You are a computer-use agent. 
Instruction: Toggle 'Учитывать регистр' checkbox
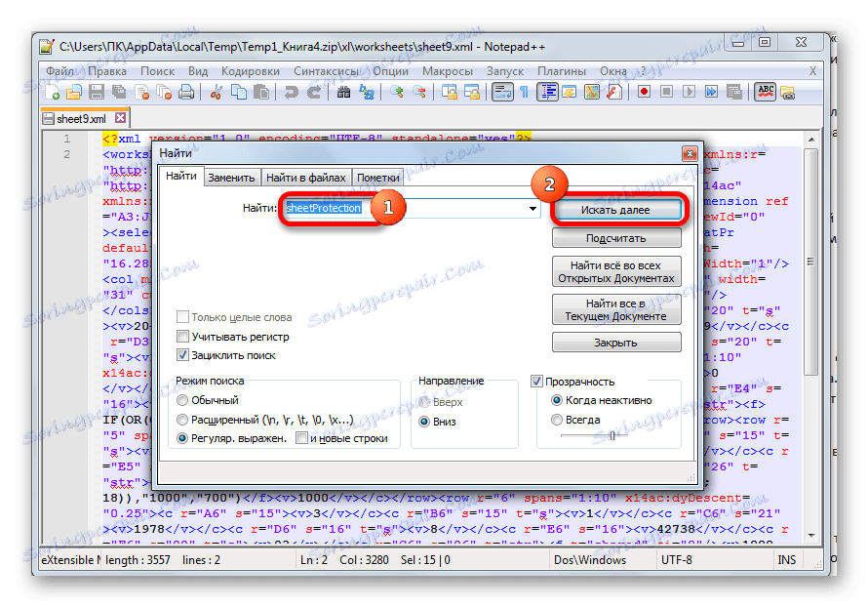pyautogui.click(x=182, y=336)
